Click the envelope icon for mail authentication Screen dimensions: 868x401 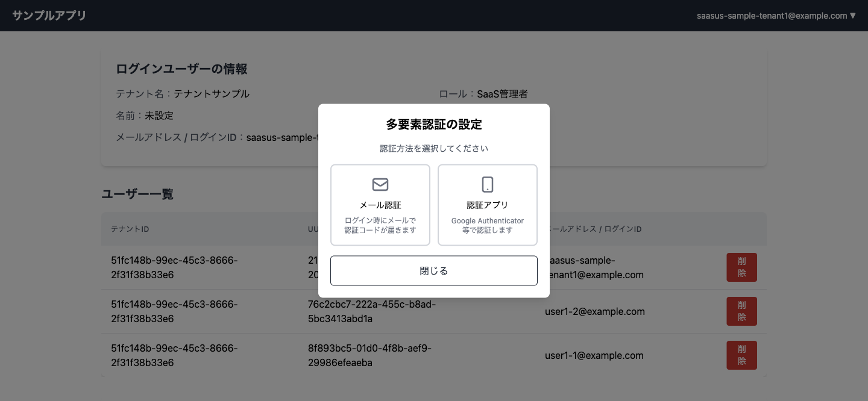[x=380, y=184]
